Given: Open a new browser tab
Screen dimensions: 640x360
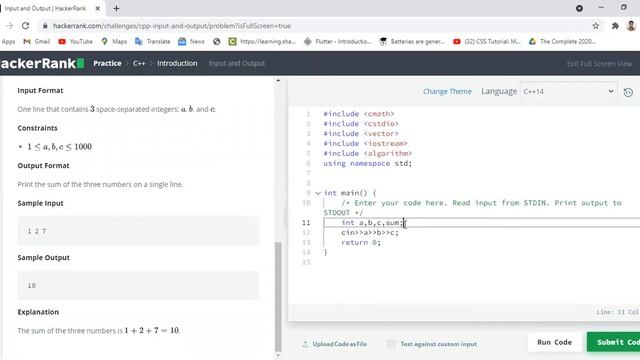Looking at the screenshot, I should (116, 8).
